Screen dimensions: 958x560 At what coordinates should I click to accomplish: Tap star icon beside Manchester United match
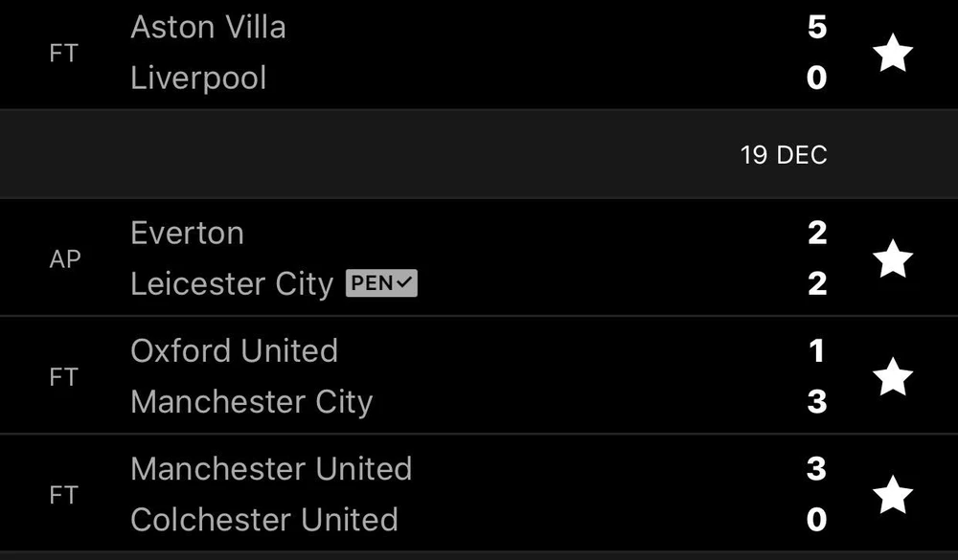pos(893,495)
